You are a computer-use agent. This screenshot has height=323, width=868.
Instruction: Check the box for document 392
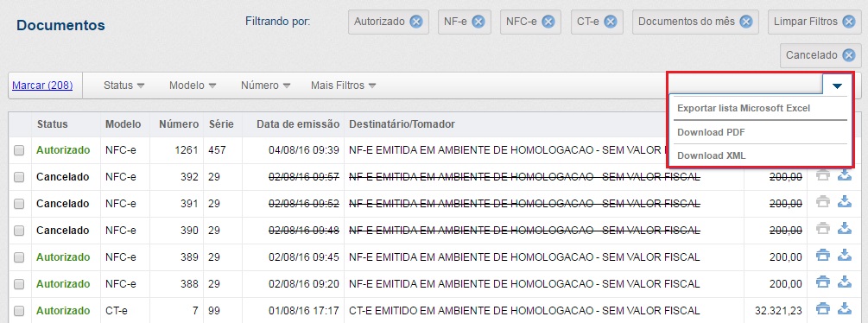click(19, 177)
